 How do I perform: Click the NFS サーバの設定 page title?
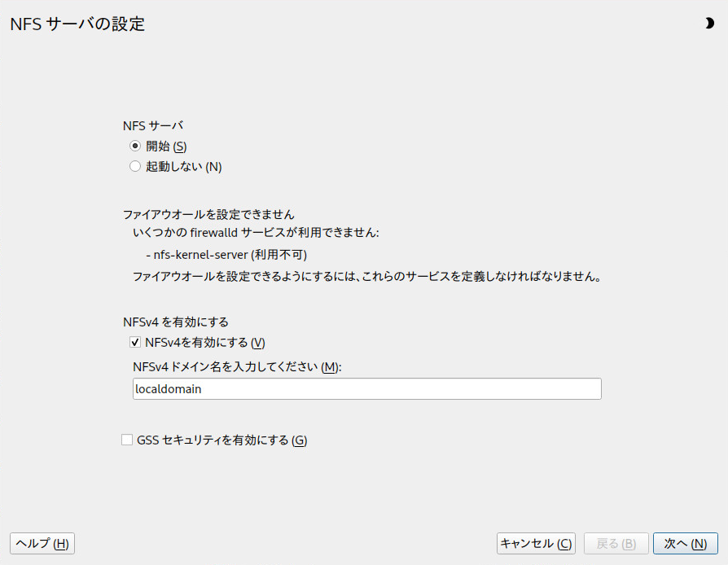click(77, 24)
